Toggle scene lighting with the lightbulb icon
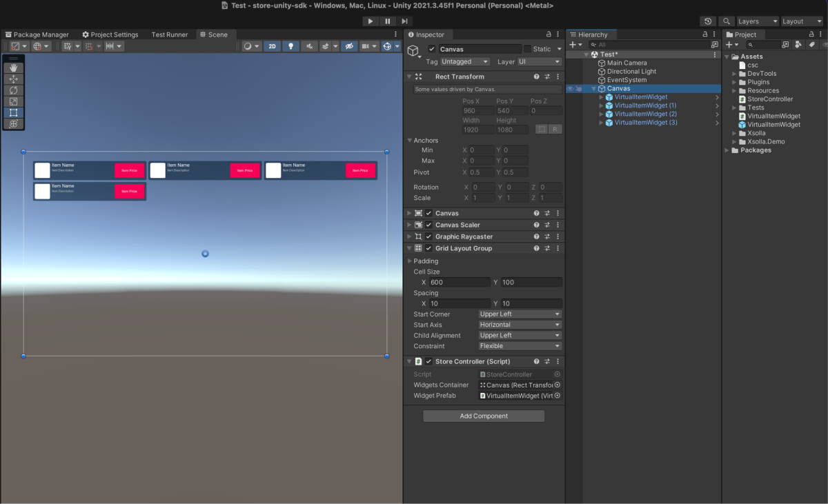This screenshot has height=504, width=828. [x=291, y=46]
